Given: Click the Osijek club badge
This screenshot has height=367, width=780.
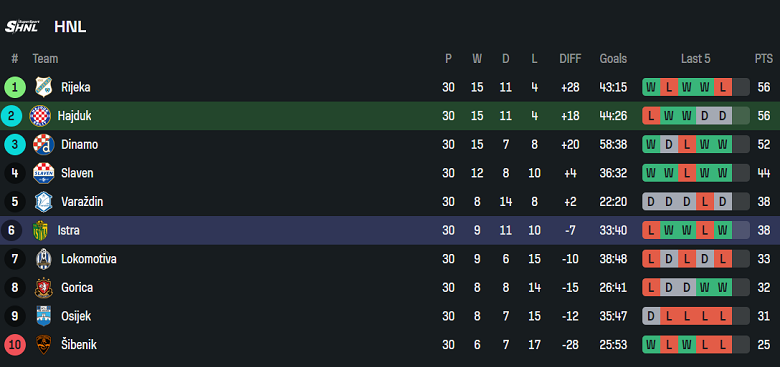Looking at the screenshot, I should tap(43, 316).
